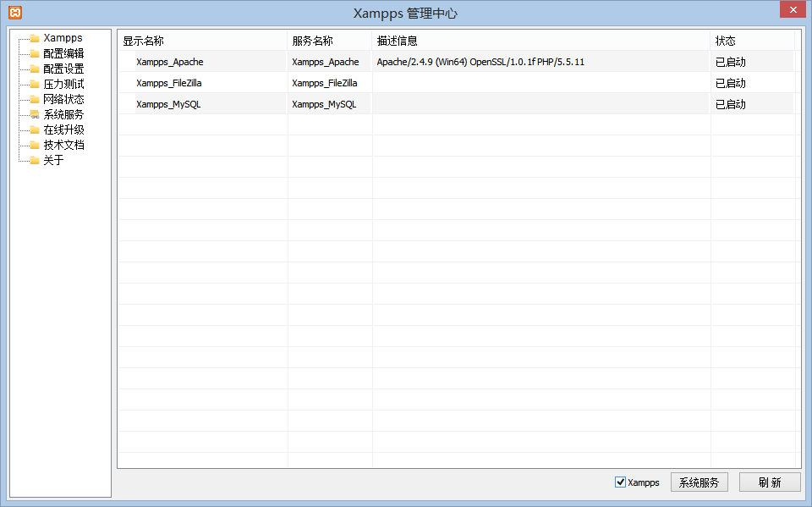
Task: Sort by 显示名称 column header
Action: 202,41
